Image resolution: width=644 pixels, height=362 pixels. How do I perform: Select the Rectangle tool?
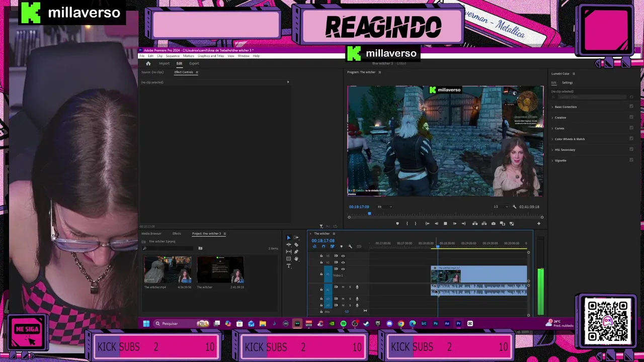point(289,258)
